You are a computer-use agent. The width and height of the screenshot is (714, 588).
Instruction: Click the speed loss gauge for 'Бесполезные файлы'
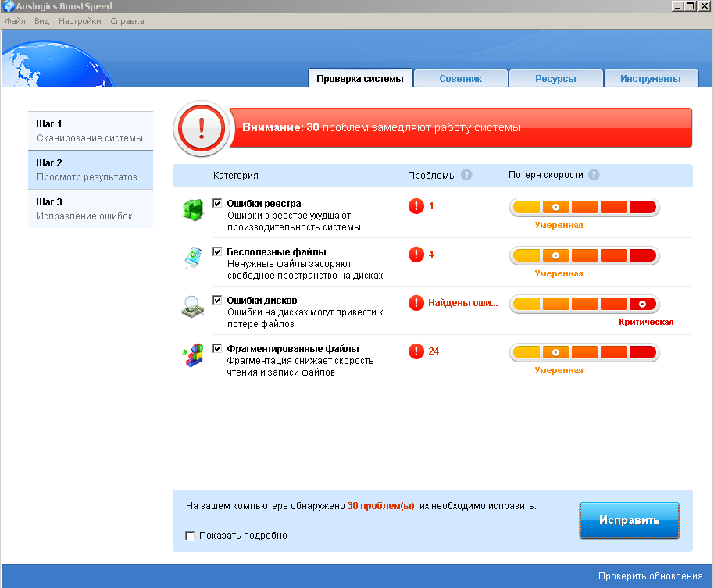(584, 255)
